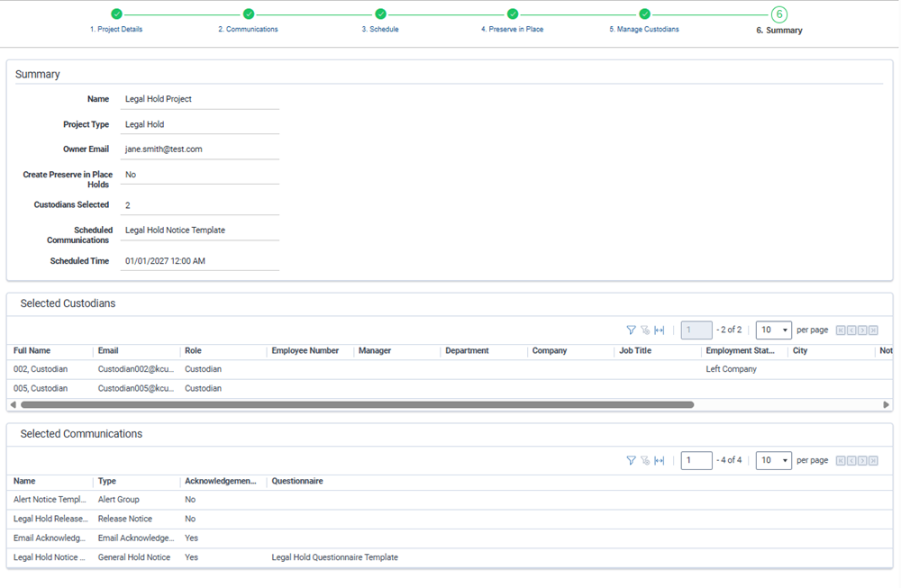Auto-fit columns in Selected Communications grid
The height and width of the screenshot is (588, 901).
coord(660,460)
